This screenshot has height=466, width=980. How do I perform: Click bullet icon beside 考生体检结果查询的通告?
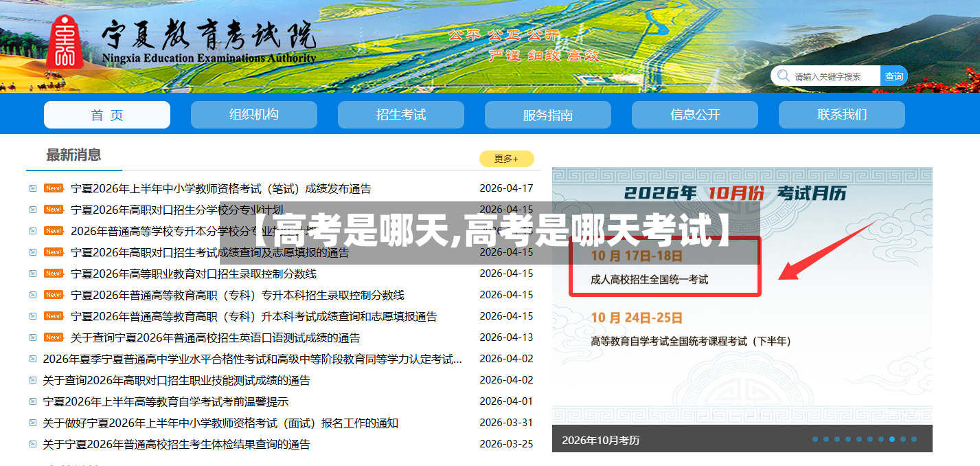pyautogui.click(x=33, y=444)
